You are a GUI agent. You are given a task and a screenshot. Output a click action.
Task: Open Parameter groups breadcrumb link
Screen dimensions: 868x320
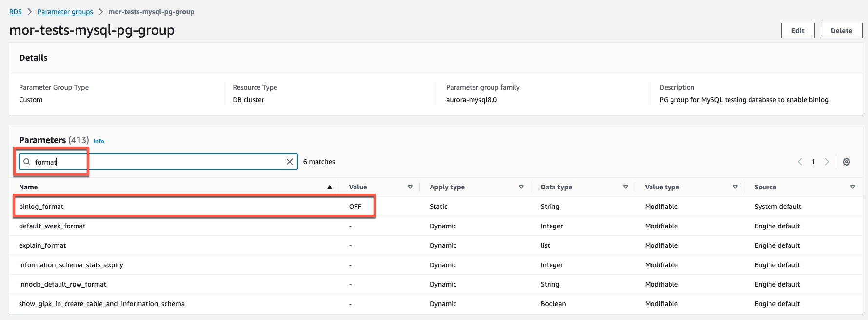pyautogui.click(x=65, y=12)
